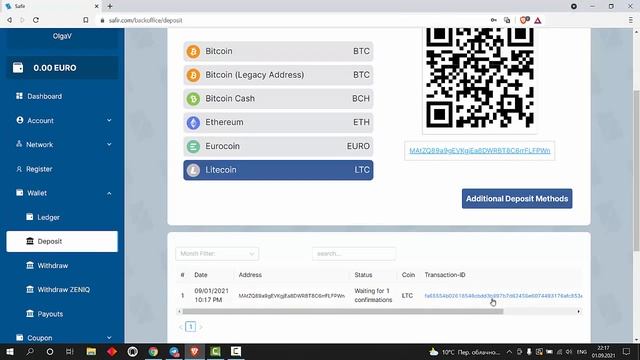Screen dimensions: 640x360
Task: Expand the Coupon menu chevron
Action: (109, 338)
